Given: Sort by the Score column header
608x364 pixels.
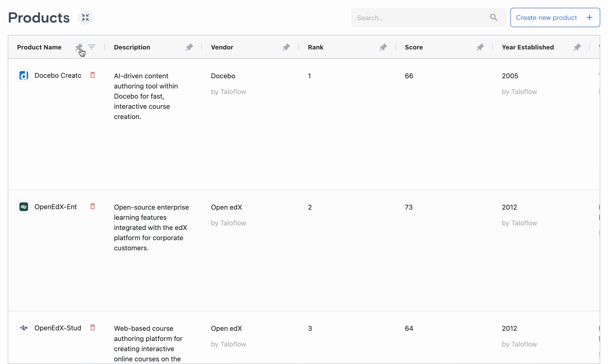Looking at the screenshot, I should pyautogui.click(x=414, y=47).
